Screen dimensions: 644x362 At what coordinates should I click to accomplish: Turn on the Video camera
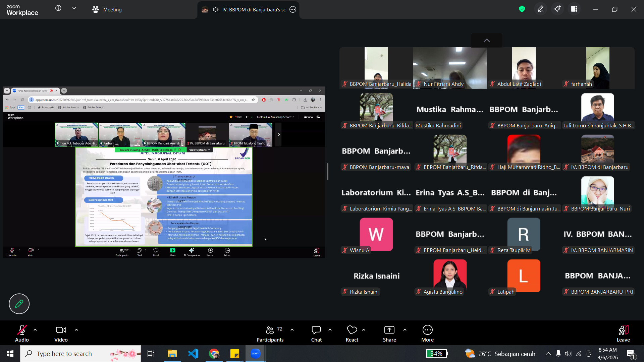pyautogui.click(x=61, y=334)
